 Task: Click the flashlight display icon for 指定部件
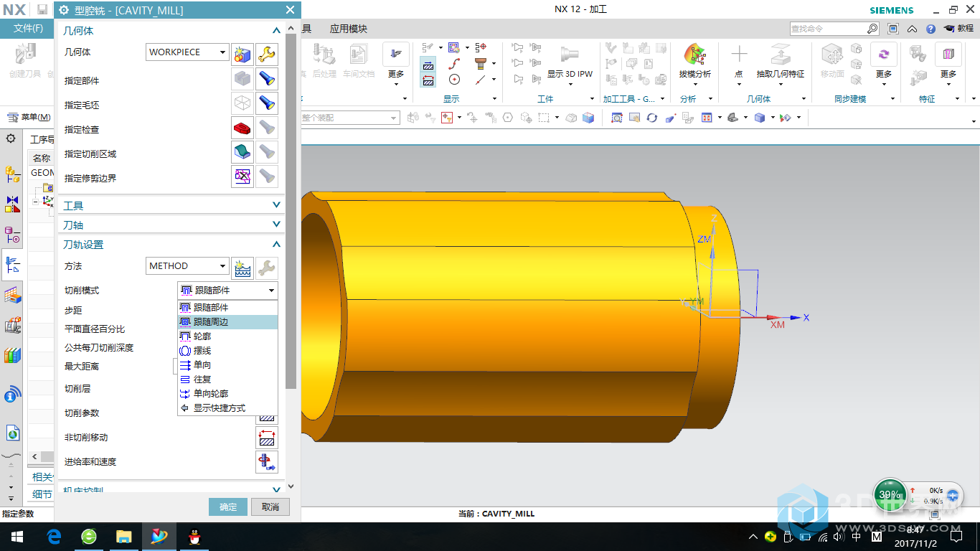click(x=267, y=79)
